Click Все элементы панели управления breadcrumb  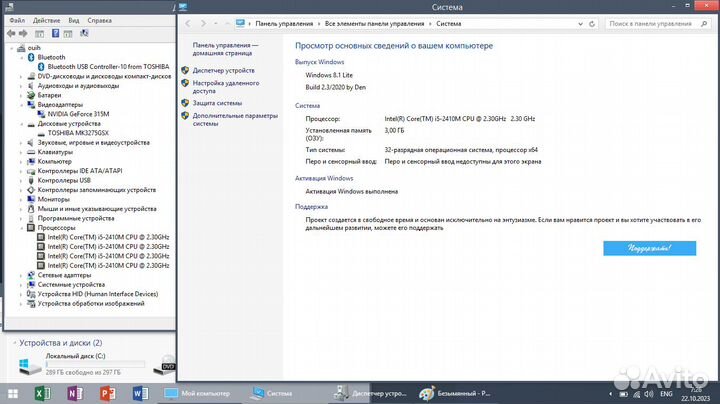point(374,24)
